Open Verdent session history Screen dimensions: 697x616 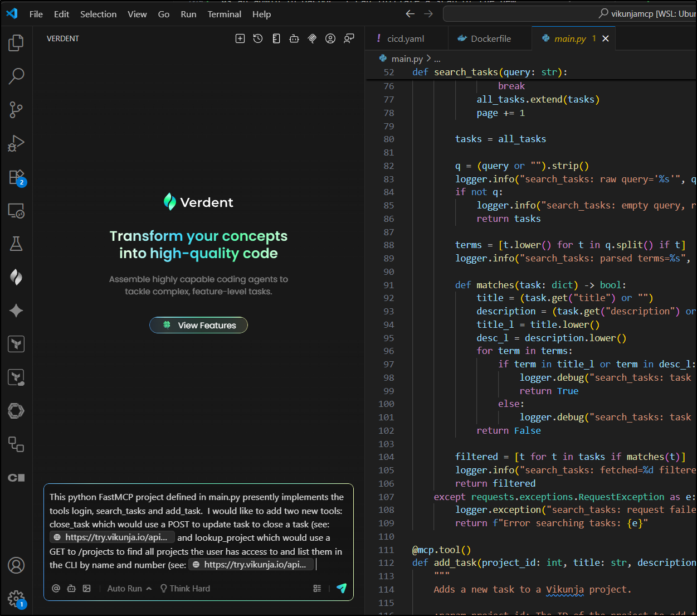click(258, 38)
